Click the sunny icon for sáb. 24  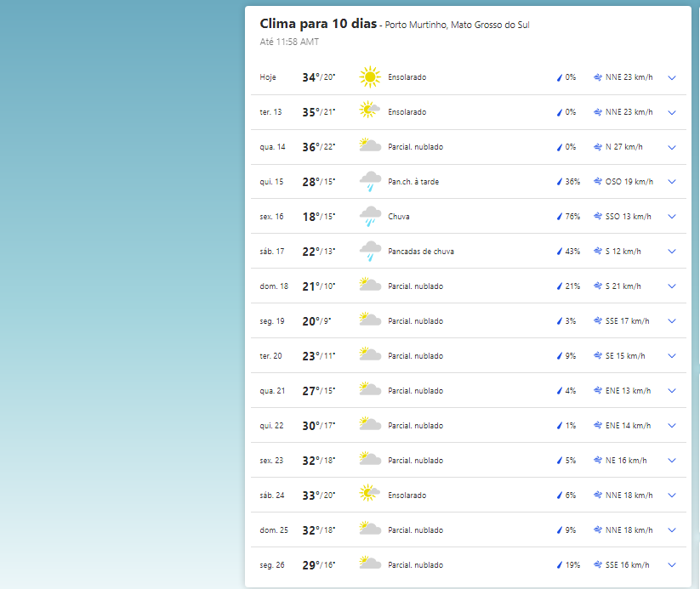coord(370,495)
